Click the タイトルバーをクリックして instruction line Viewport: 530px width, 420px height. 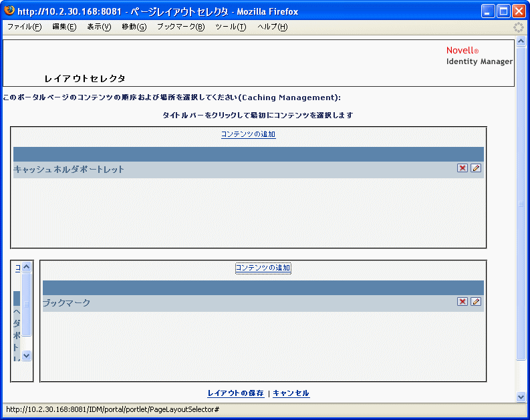point(258,115)
